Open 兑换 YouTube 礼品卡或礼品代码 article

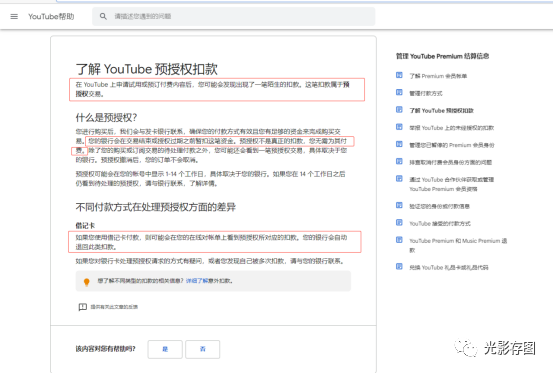(x=449, y=267)
